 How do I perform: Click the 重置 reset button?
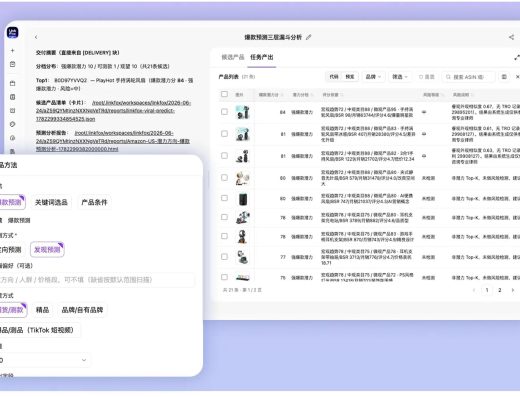427,77
